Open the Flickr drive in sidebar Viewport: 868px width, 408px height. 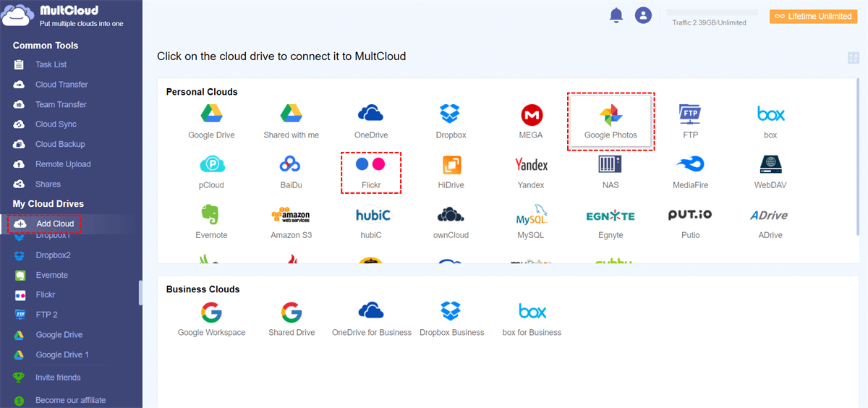click(x=45, y=295)
